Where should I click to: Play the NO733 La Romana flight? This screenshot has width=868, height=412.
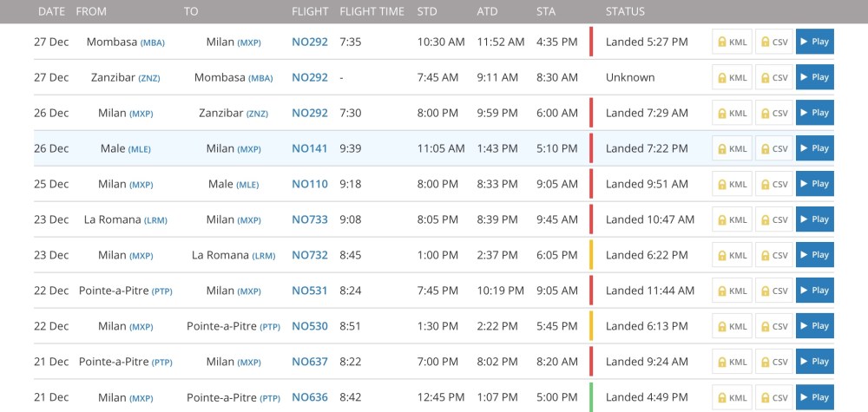[x=814, y=219]
